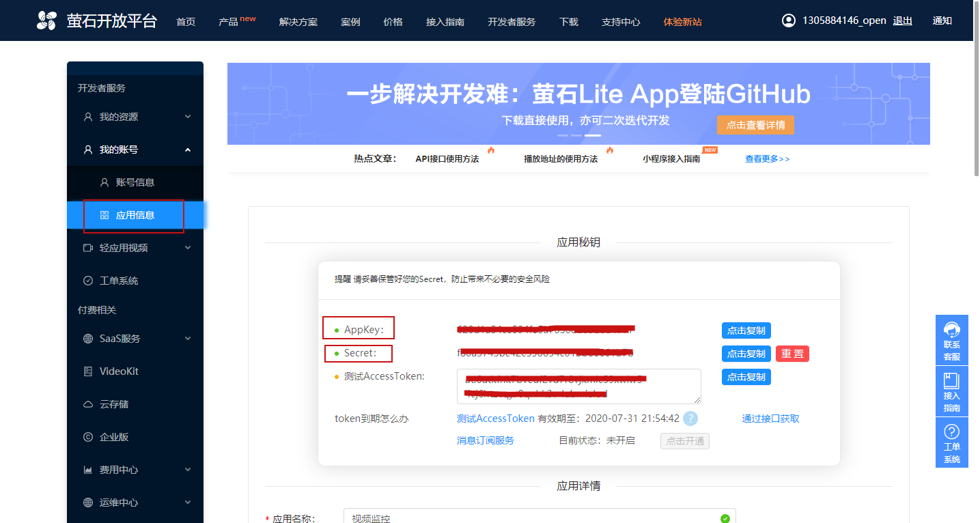Click the token到期怎么办 text
Image resolution: width=980 pixels, height=523 pixels.
pyautogui.click(x=372, y=419)
